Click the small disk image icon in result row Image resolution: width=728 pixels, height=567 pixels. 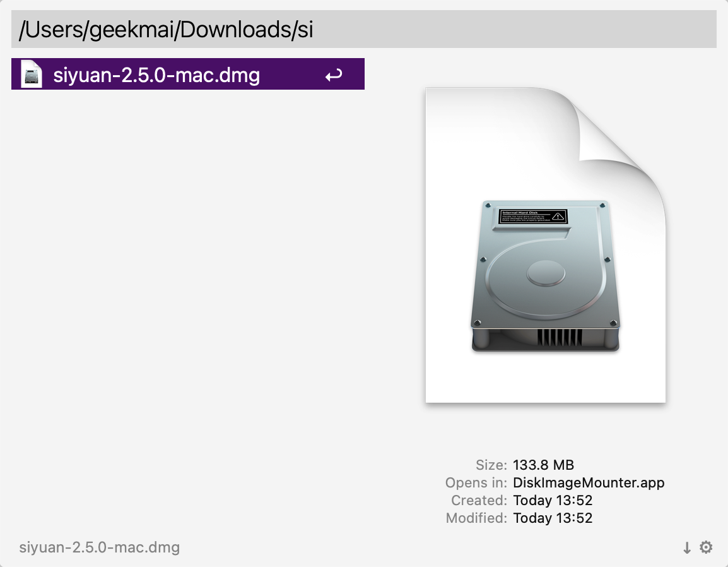click(x=31, y=74)
